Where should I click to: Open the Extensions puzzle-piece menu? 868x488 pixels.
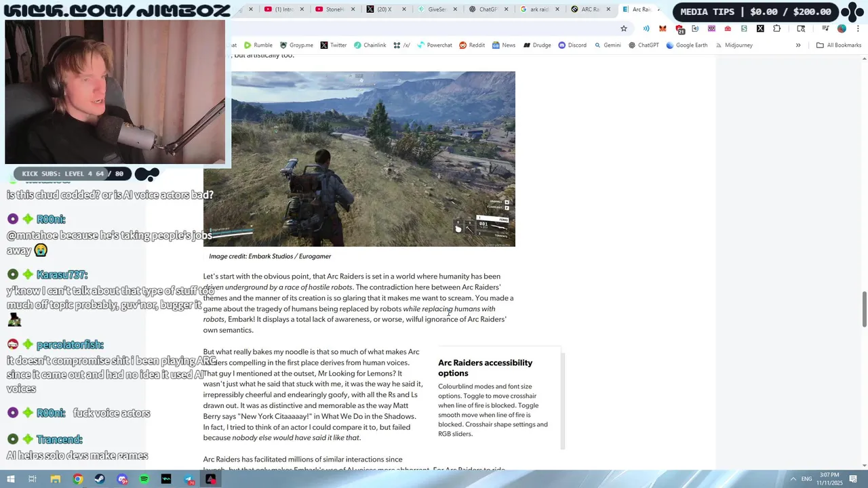776,28
